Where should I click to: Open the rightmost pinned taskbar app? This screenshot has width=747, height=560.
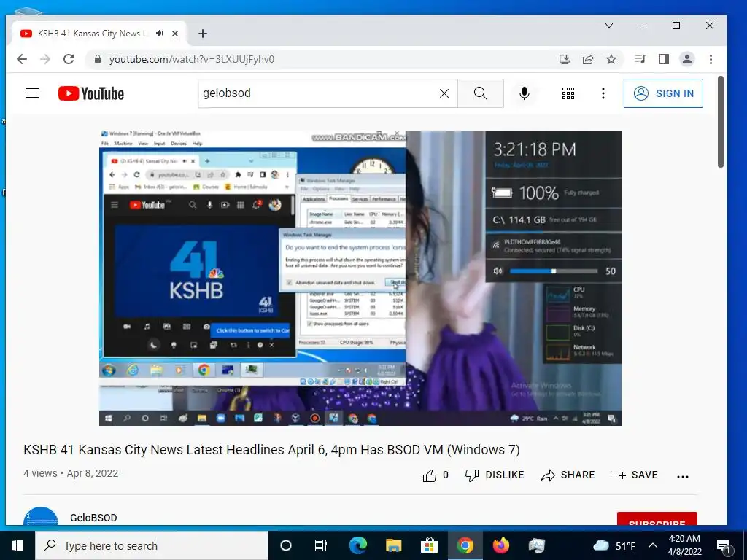(x=536, y=545)
